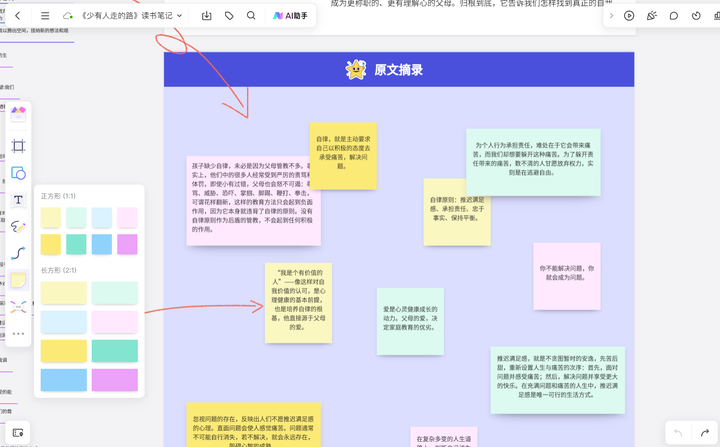
Task: Select the 原文摘录 header banner
Action: pos(399,69)
